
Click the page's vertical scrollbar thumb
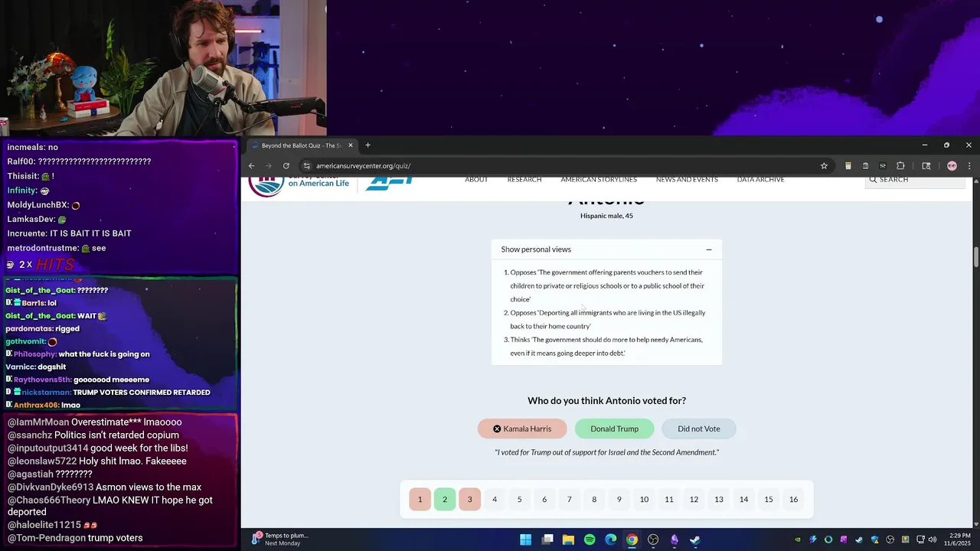pos(976,257)
